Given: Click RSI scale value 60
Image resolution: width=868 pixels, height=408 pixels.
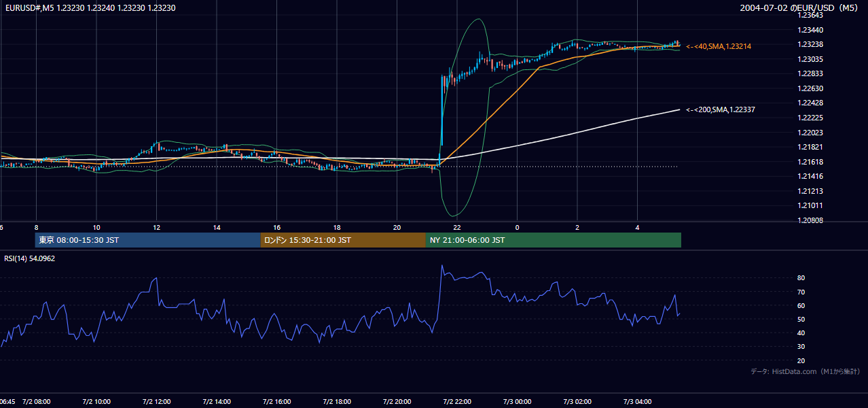Looking at the screenshot, I should click(x=801, y=305).
